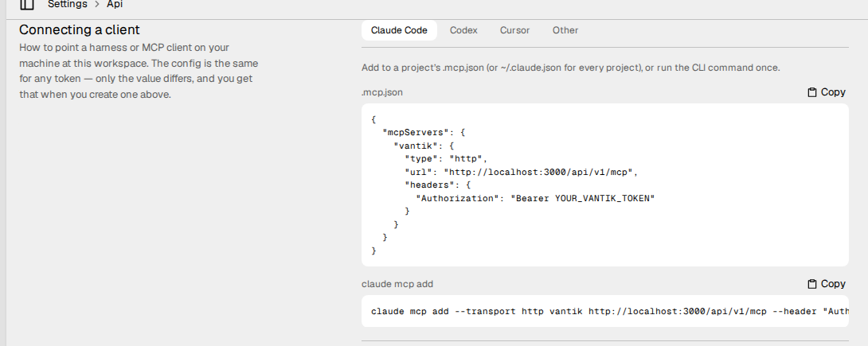The image size is (868, 346).
Task: Copy the claude mcp add command
Action: [827, 284]
